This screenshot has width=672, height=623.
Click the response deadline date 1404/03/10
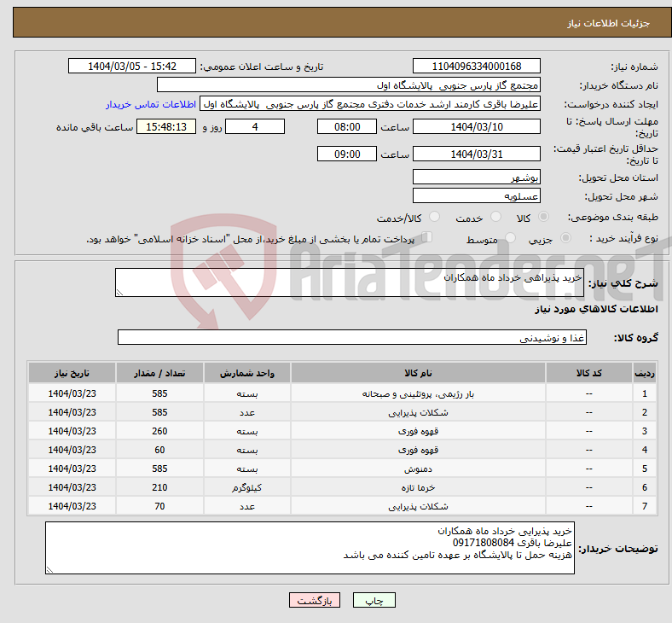[476, 127]
